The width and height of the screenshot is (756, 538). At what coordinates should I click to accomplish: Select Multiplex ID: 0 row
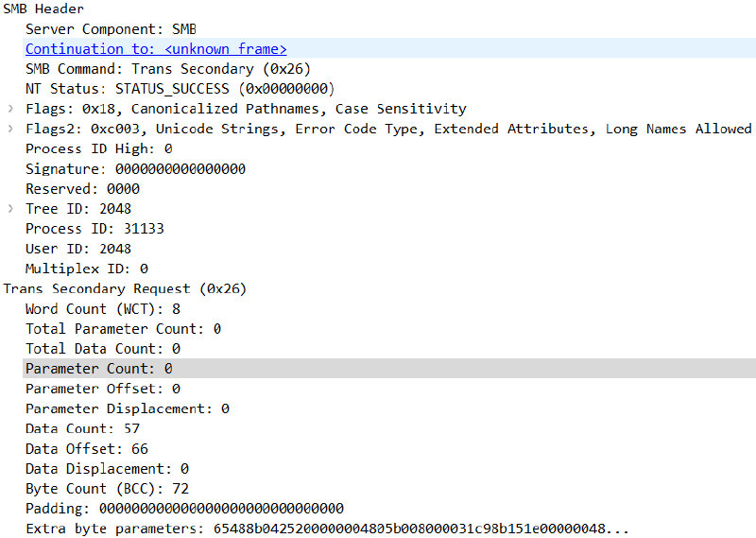point(86,269)
